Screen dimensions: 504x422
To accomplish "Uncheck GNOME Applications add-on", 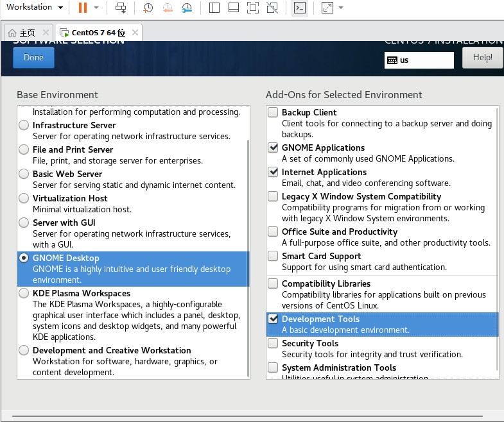I will pyautogui.click(x=273, y=148).
